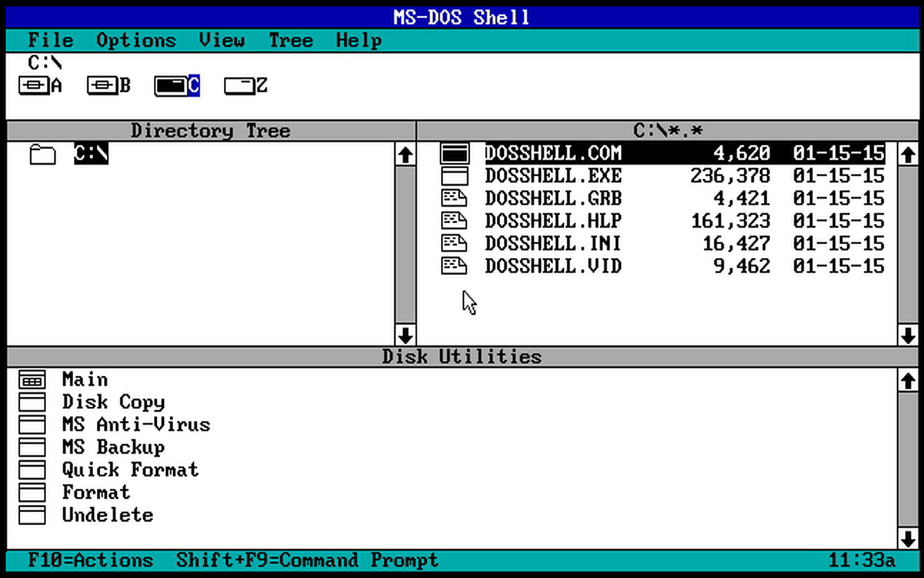Click Disk Utilities scrollbar up arrow
The width and height of the screenshot is (924, 578).
(907, 380)
